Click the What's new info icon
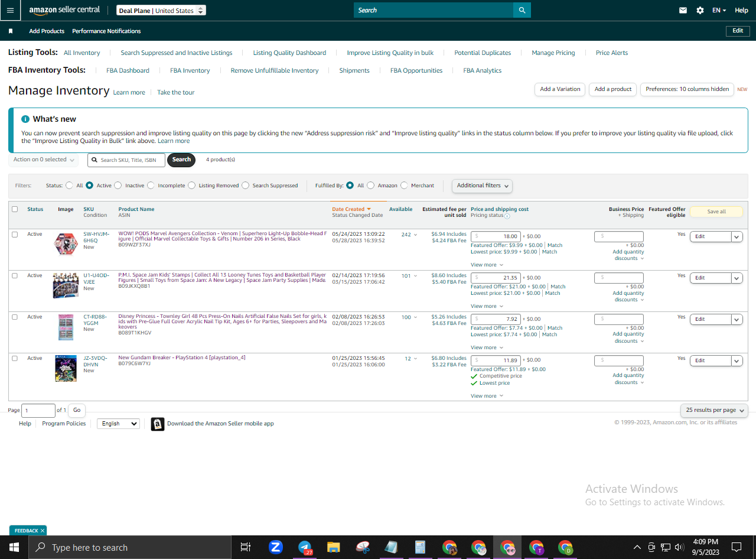Screen dimensions: 756x559 [x=25, y=119]
